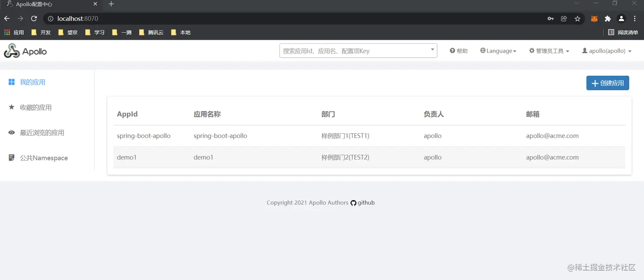Expand the search box dropdown arrow
The height and width of the screenshot is (280, 644).
[433, 50]
